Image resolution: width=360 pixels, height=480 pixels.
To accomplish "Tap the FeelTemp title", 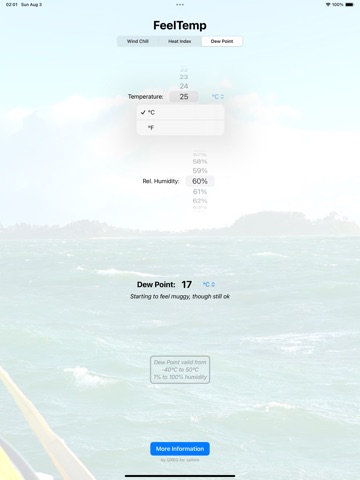I will tap(180, 25).
